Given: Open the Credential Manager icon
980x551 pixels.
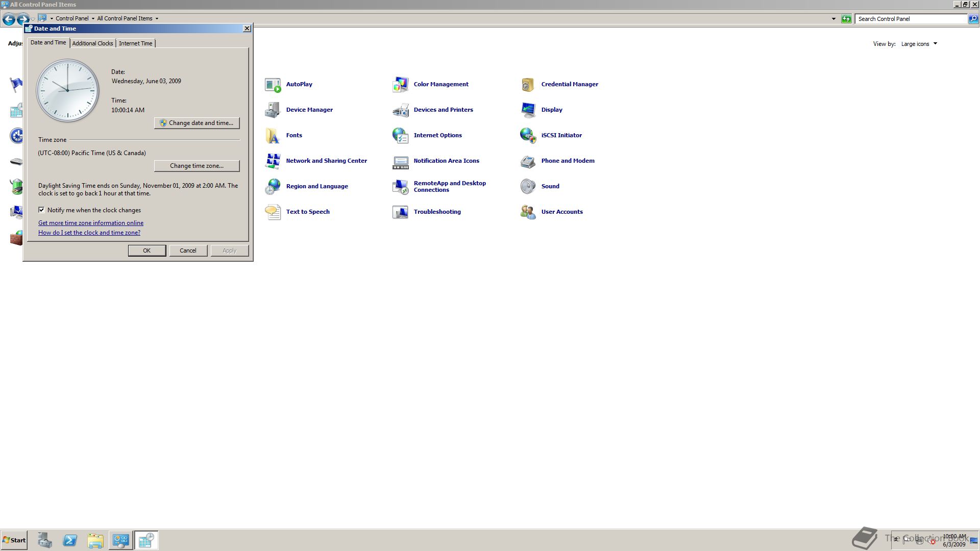Looking at the screenshot, I should pyautogui.click(x=528, y=85).
